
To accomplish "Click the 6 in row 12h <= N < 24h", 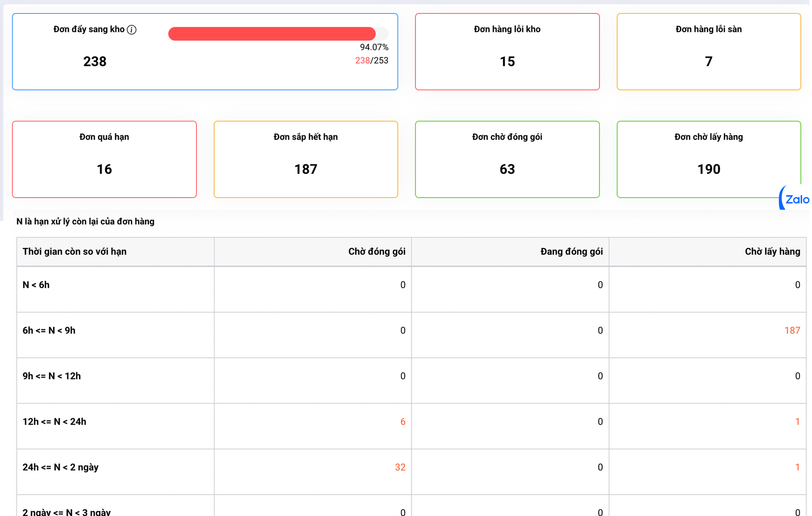I will point(403,422).
